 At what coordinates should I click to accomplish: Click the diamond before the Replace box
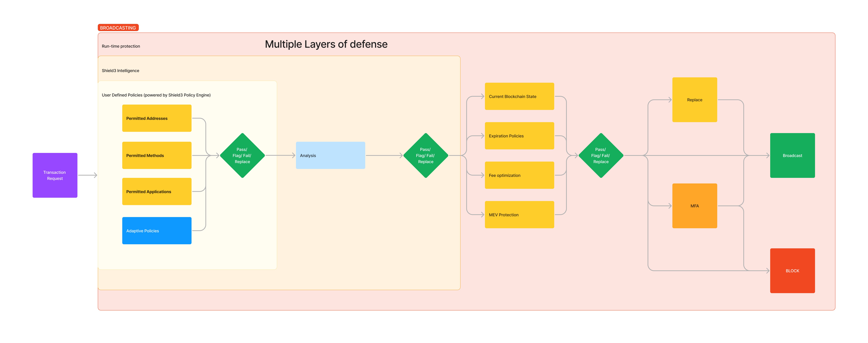coord(601,155)
